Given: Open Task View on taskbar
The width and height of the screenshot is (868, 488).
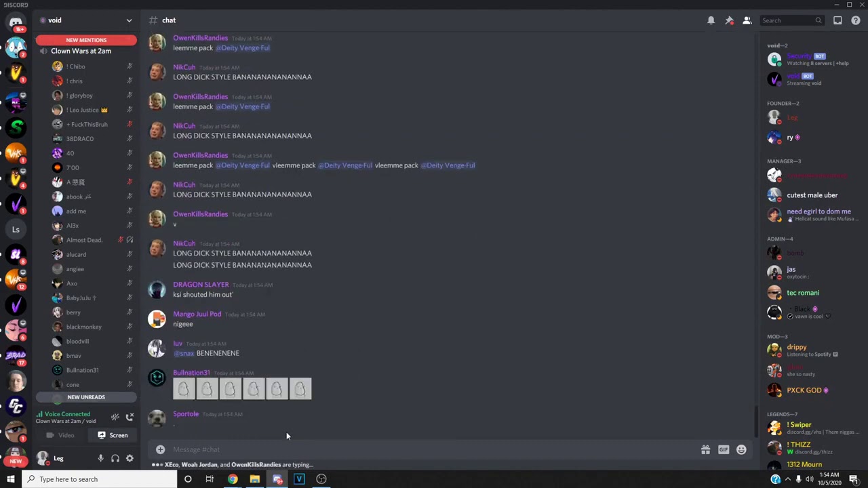Looking at the screenshot, I should tap(210, 479).
